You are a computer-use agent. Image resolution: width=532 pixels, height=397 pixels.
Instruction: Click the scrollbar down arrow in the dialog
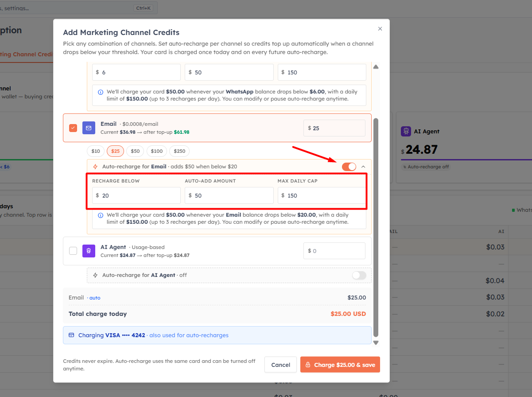click(376, 343)
